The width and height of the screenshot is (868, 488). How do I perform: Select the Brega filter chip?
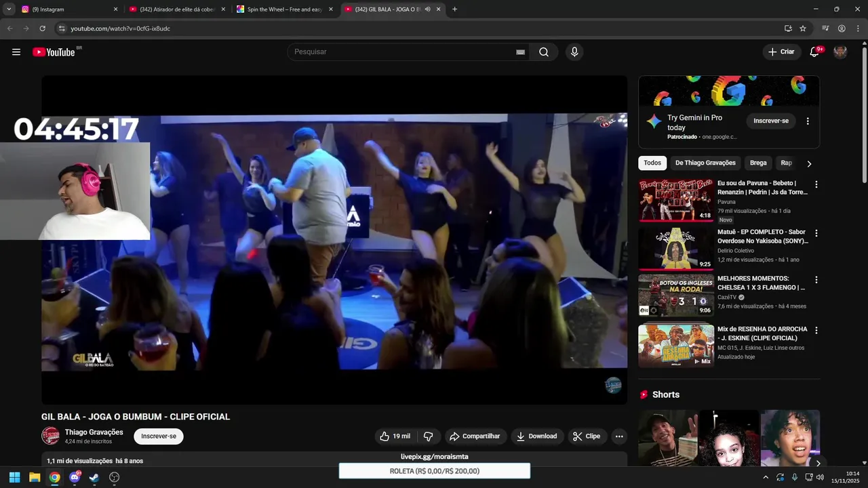pyautogui.click(x=758, y=163)
